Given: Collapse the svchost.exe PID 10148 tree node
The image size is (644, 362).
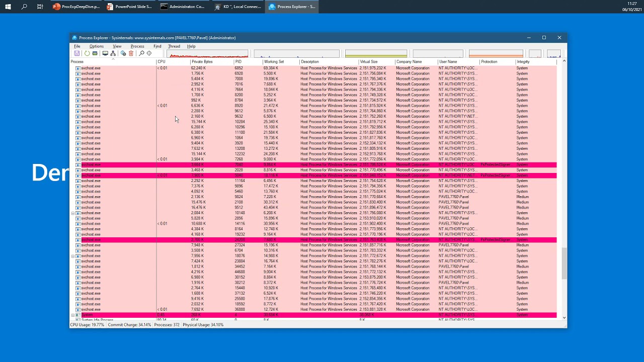Looking at the screenshot, I should (73, 213).
